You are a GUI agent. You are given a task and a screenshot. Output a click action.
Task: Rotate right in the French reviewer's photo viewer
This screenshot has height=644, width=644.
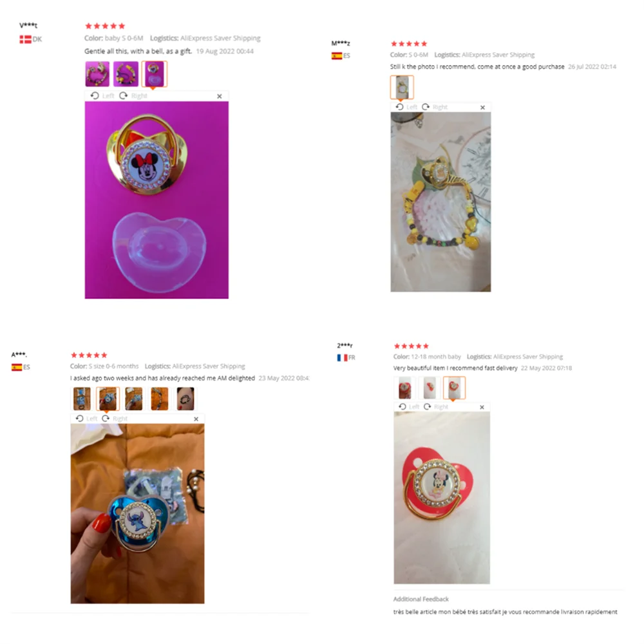(x=436, y=406)
